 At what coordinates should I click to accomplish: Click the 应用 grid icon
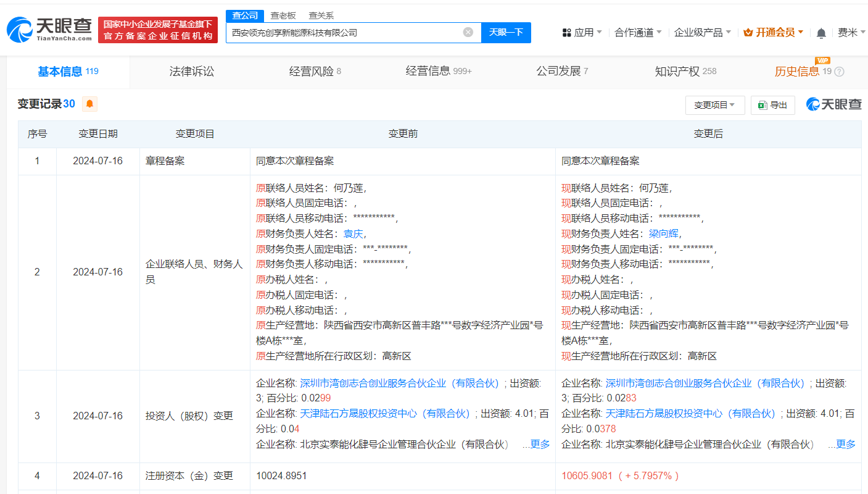point(565,33)
